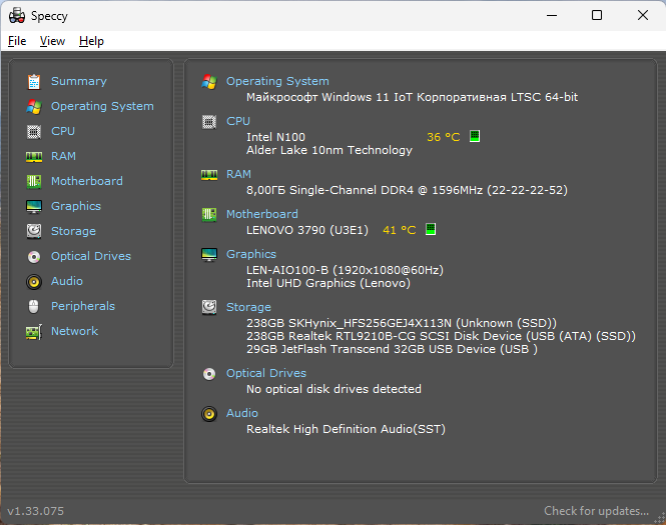Click the monitor icon in summary panel
666x525 pixels.
(x=209, y=254)
